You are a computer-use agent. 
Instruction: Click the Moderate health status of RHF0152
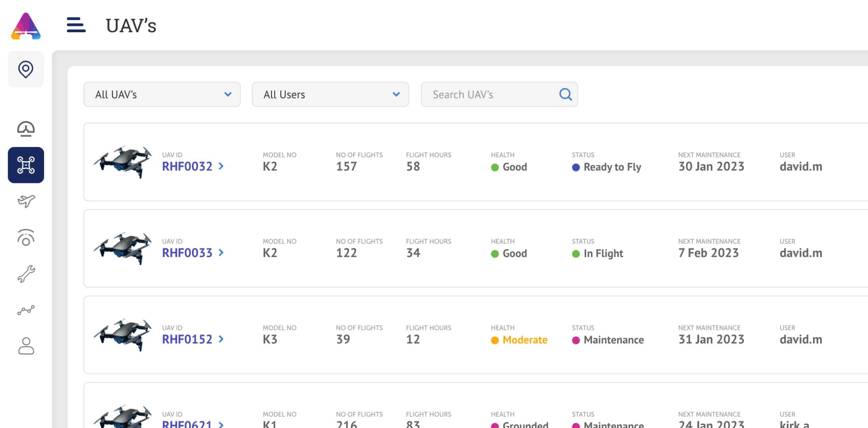[x=524, y=340]
